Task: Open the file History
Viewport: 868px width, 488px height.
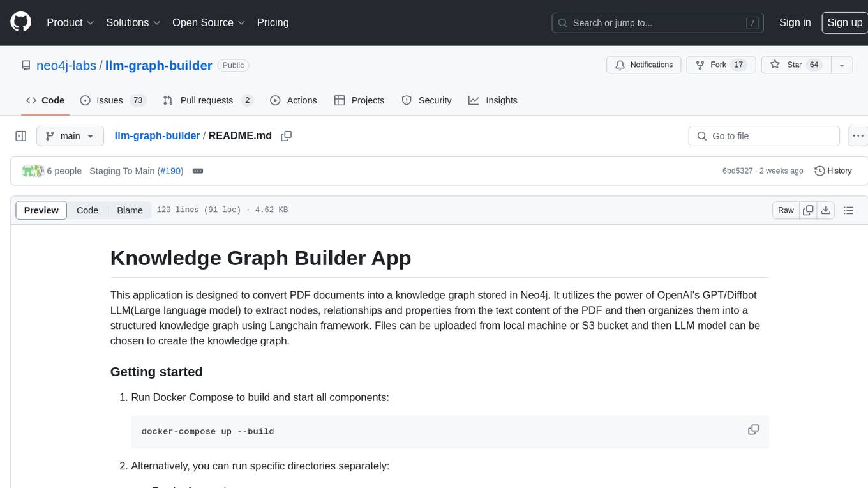Action: [x=833, y=171]
